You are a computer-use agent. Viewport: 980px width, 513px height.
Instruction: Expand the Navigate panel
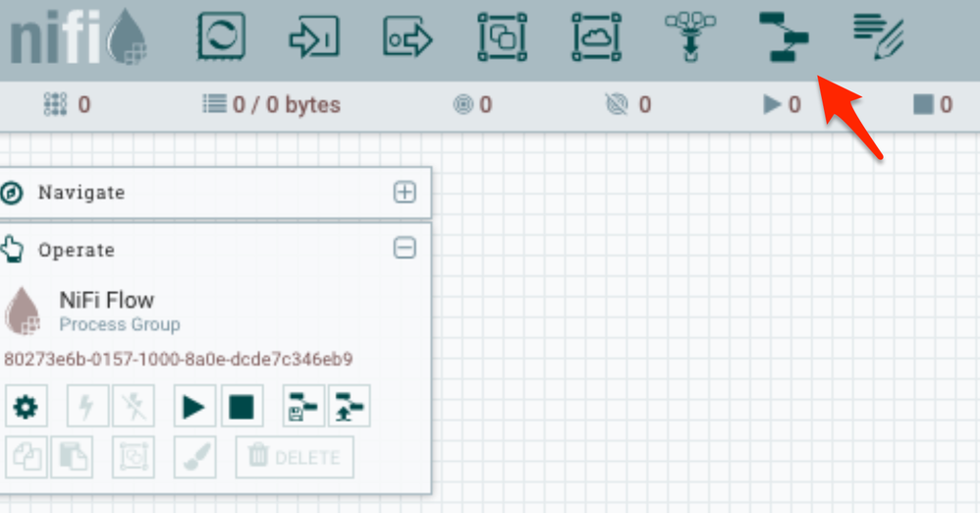click(405, 192)
